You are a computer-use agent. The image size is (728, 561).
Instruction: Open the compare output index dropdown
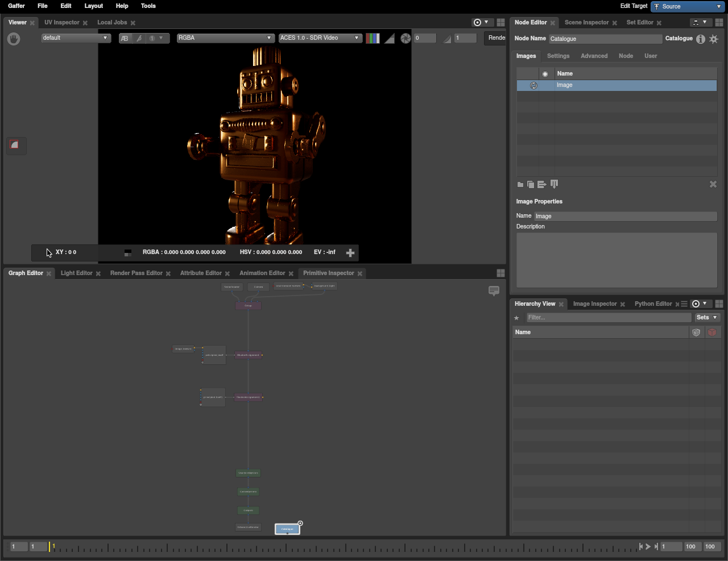click(x=156, y=38)
